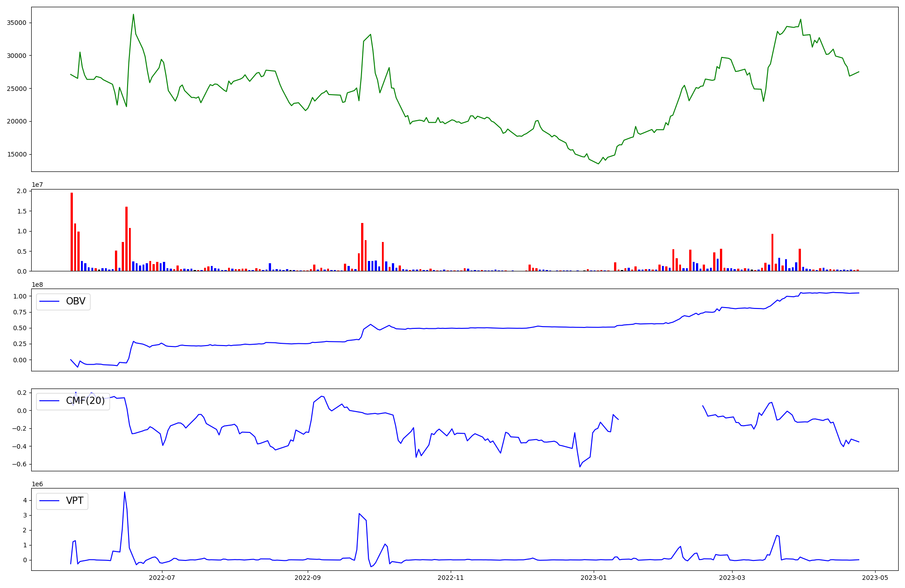Click the 2.0 label on volume axis
The width and height of the screenshot is (905, 588).
(x=22, y=191)
